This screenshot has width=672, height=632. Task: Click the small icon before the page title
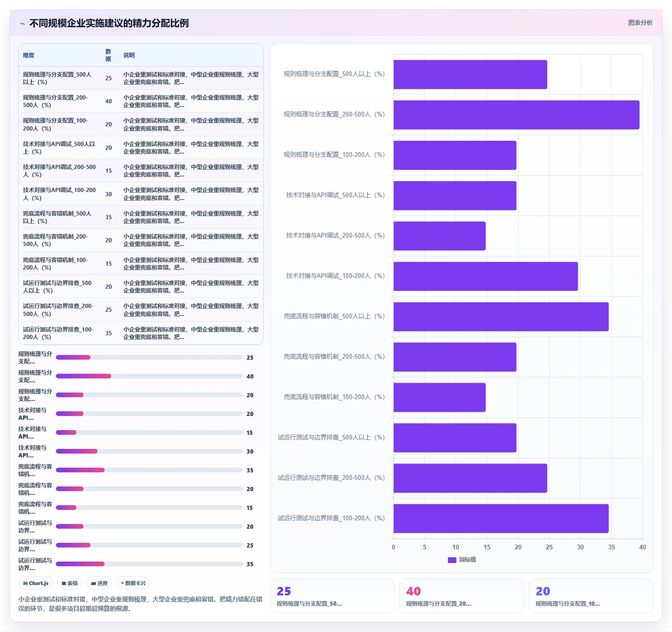(22, 23)
